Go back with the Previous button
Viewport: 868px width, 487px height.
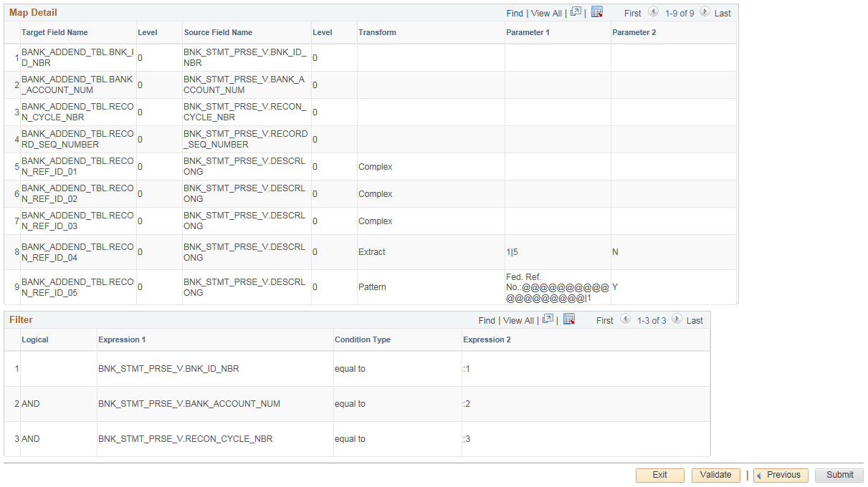(781, 475)
